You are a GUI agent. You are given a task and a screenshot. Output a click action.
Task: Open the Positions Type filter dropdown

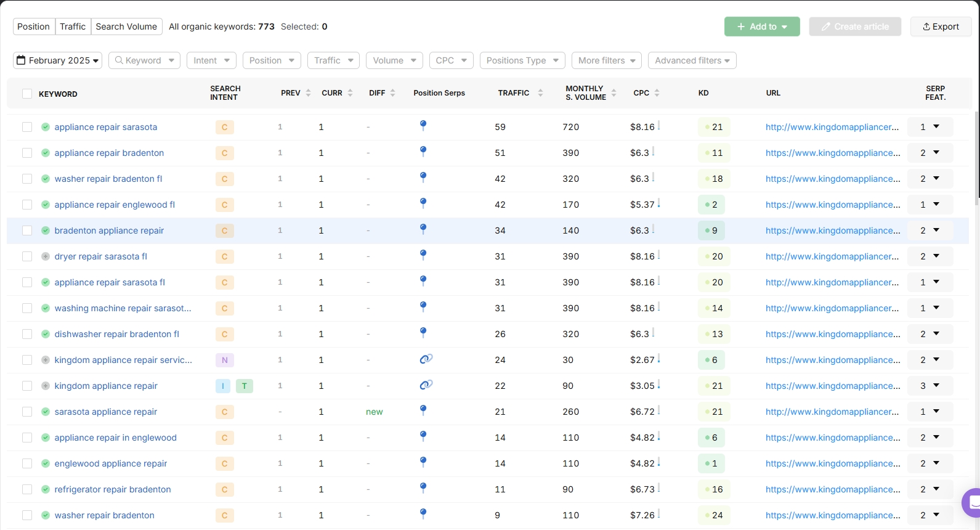pos(522,60)
